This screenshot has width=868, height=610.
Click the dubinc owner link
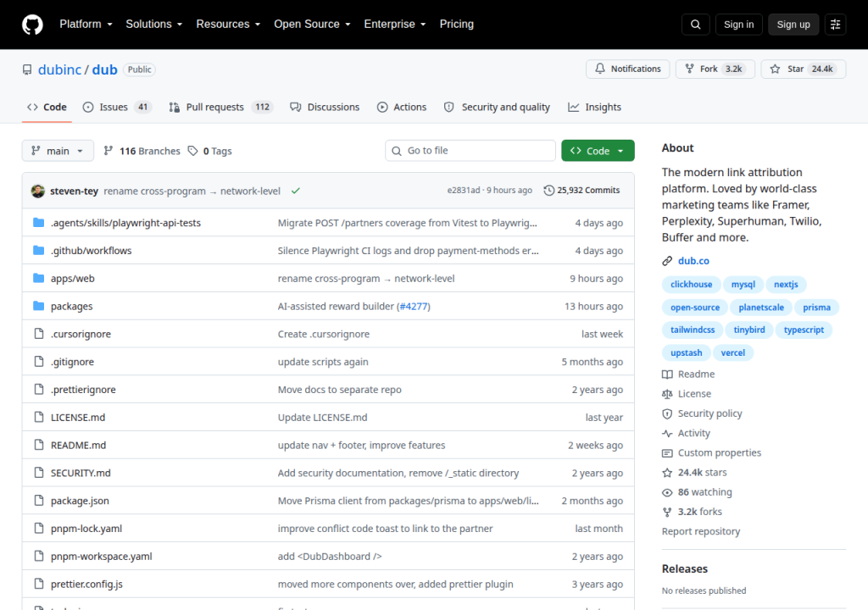point(60,69)
